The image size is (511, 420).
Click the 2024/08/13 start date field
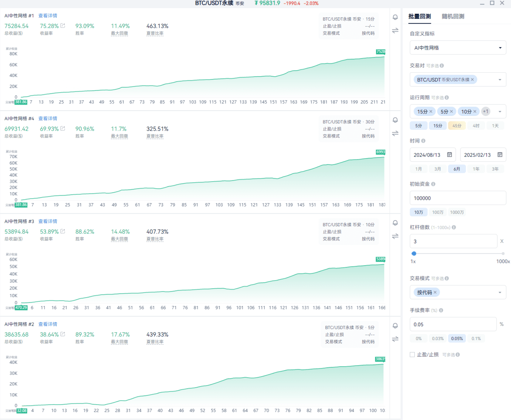[433, 155]
